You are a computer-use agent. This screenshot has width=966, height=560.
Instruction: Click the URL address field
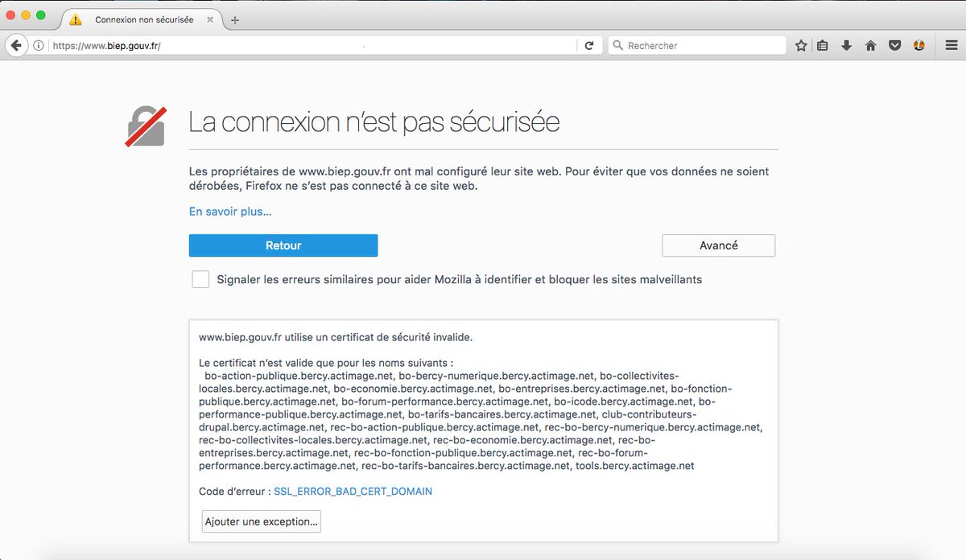[314, 46]
